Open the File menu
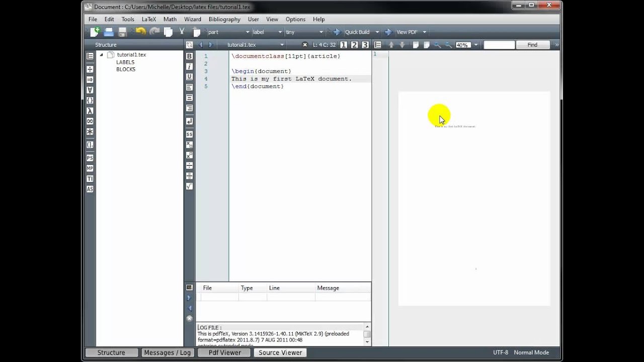This screenshot has width=644, height=362. tap(93, 19)
